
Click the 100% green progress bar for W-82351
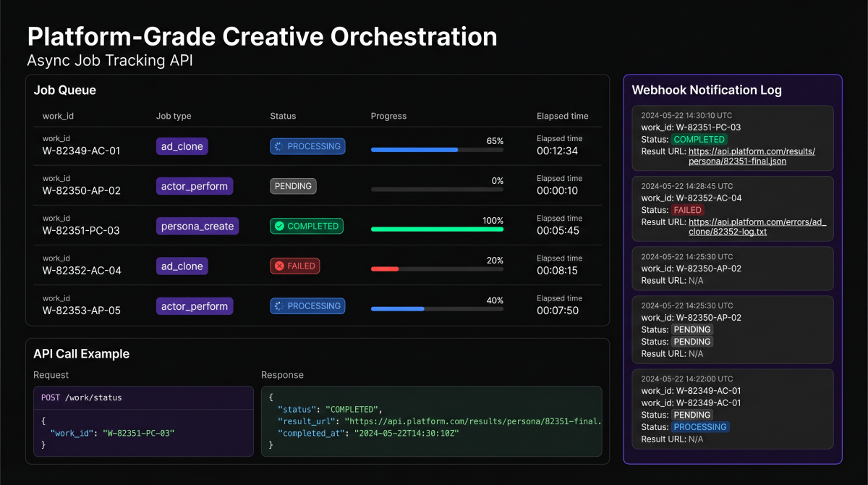point(437,229)
